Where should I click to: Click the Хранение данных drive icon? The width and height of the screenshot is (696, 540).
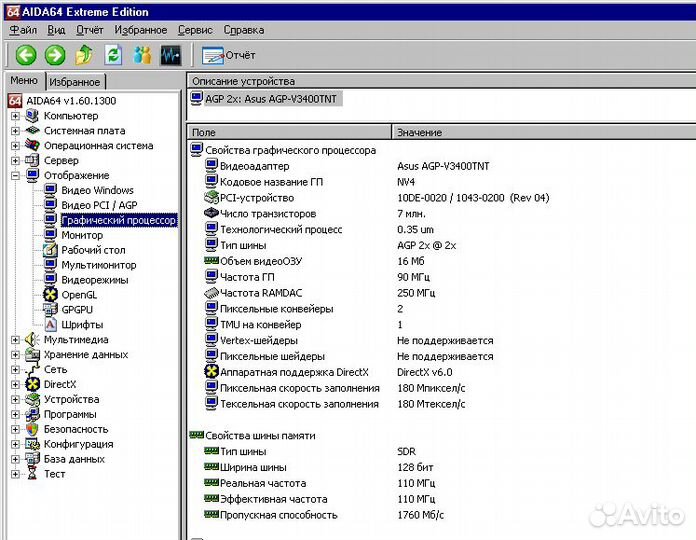coord(32,355)
